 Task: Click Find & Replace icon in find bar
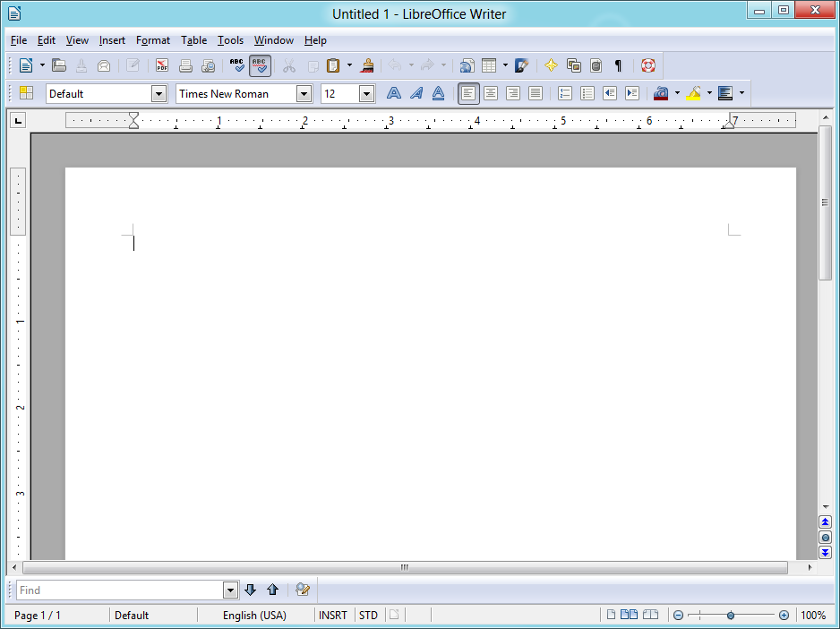point(302,590)
